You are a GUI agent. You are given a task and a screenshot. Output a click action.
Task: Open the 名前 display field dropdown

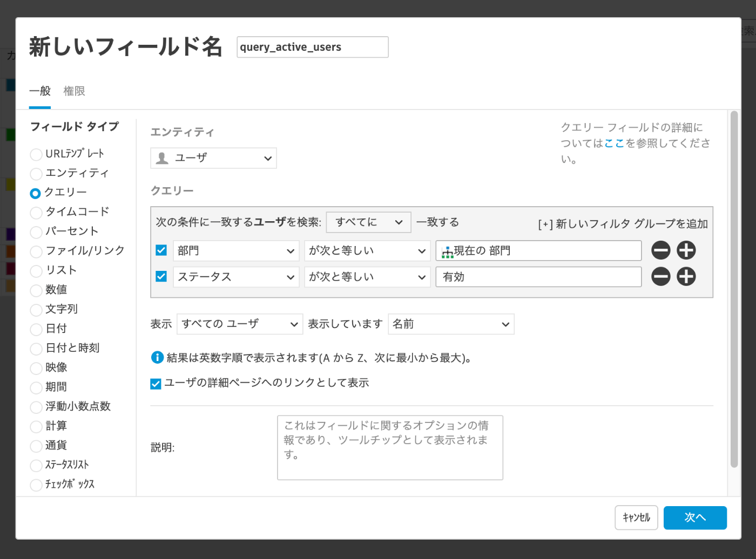click(x=451, y=324)
